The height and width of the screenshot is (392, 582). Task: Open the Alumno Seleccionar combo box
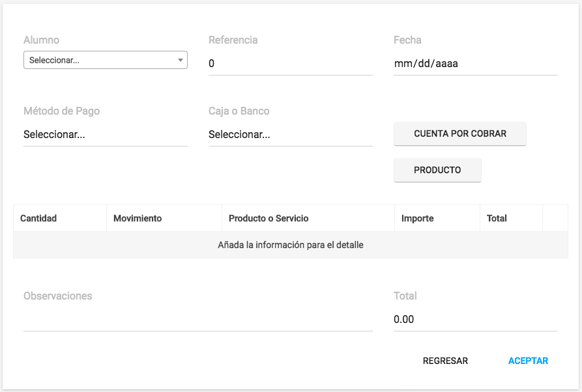tap(106, 60)
